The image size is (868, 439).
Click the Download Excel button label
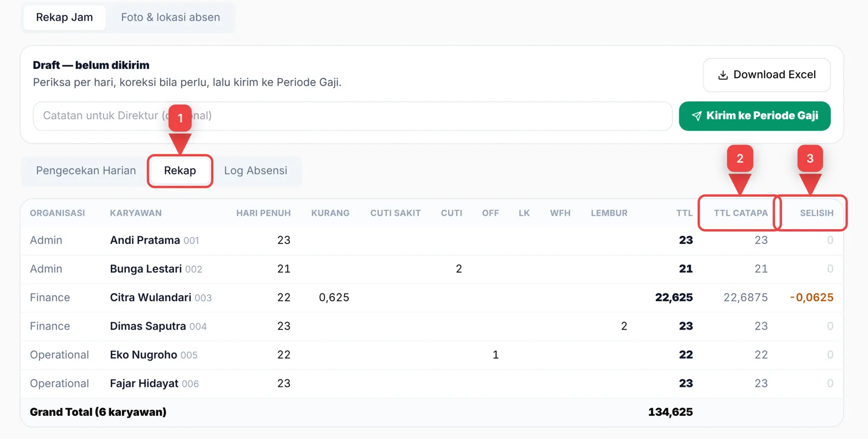pos(775,75)
